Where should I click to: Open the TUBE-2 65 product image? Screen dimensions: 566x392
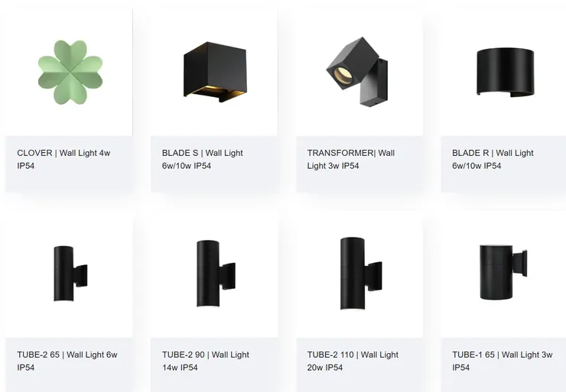point(69,274)
